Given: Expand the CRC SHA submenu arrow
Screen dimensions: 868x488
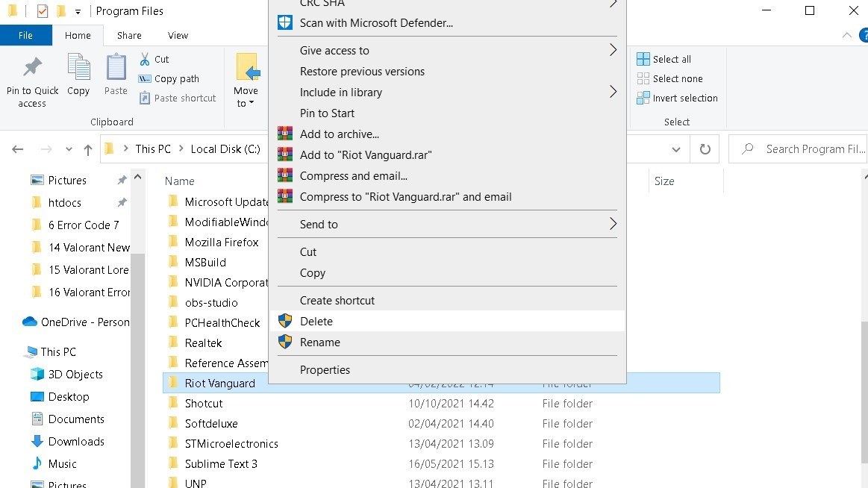Looking at the screenshot, I should point(613,3).
